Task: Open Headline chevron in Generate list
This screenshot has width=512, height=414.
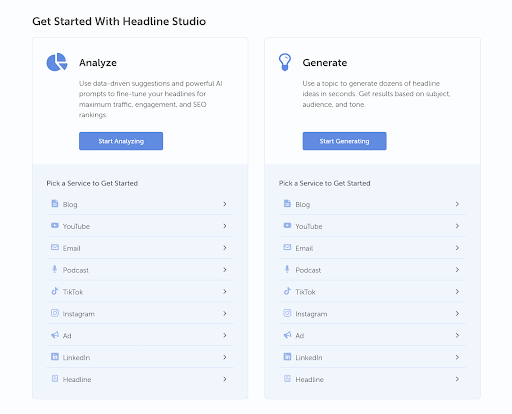Action: click(457, 379)
